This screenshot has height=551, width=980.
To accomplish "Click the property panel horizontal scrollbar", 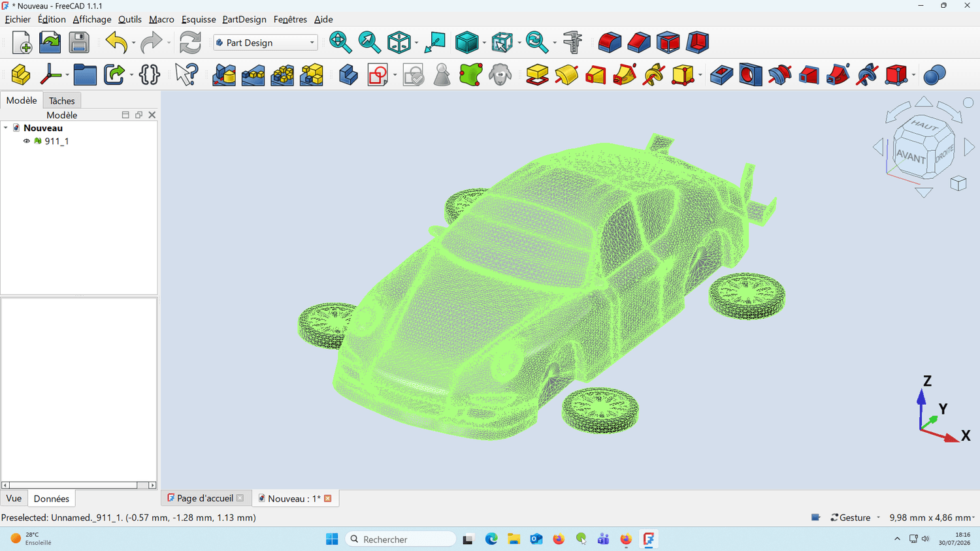I will (78, 485).
